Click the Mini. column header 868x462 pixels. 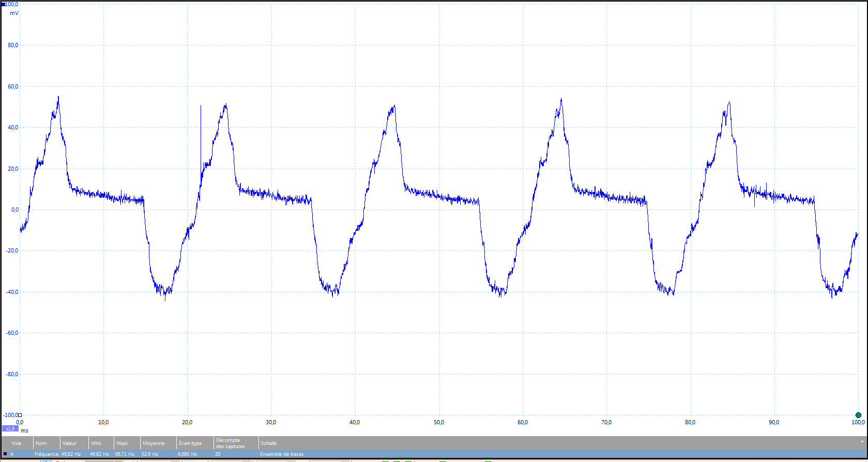pyautogui.click(x=97, y=443)
